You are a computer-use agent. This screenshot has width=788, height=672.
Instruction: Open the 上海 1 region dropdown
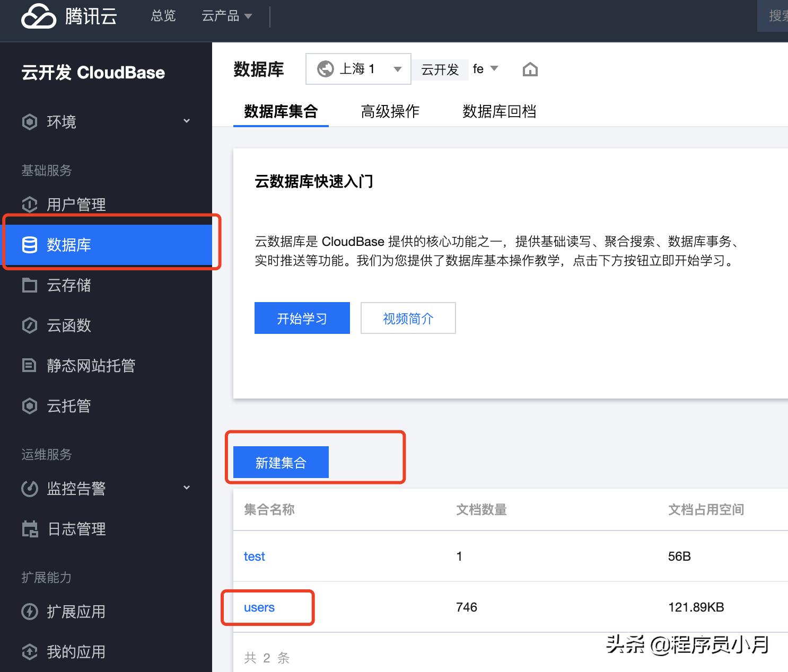point(358,69)
